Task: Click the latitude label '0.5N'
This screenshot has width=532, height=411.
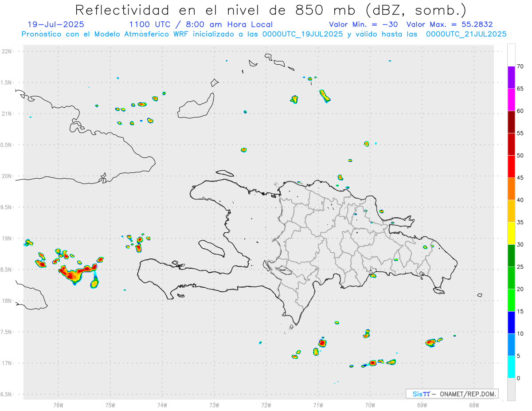Action: [x=7, y=145]
